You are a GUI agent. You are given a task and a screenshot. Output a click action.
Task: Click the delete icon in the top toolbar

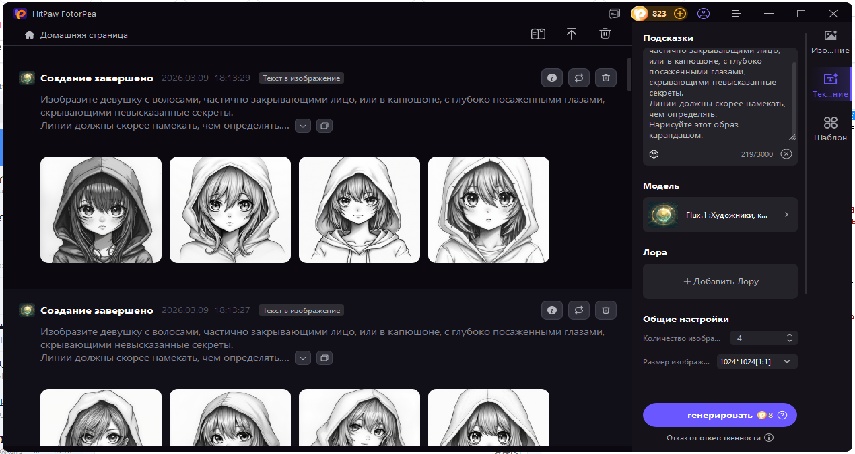604,34
